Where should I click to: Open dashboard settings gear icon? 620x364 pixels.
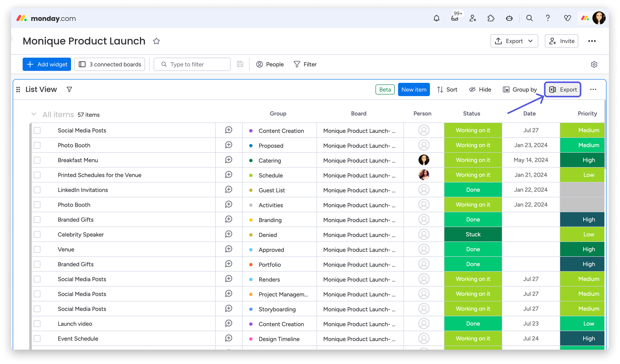pos(594,64)
